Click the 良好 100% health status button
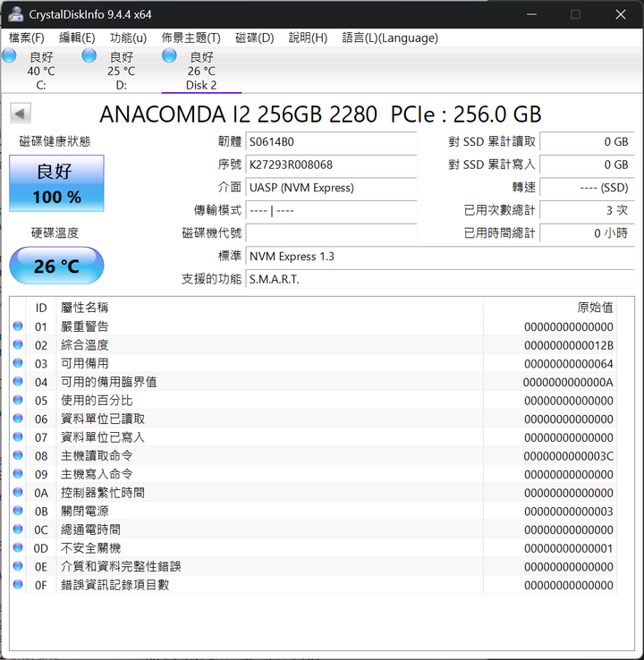This screenshot has width=644, height=660. 56,183
